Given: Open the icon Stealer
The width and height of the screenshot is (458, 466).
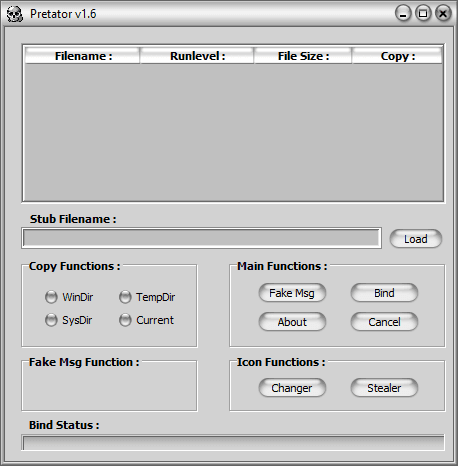Looking at the screenshot, I should (x=384, y=388).
